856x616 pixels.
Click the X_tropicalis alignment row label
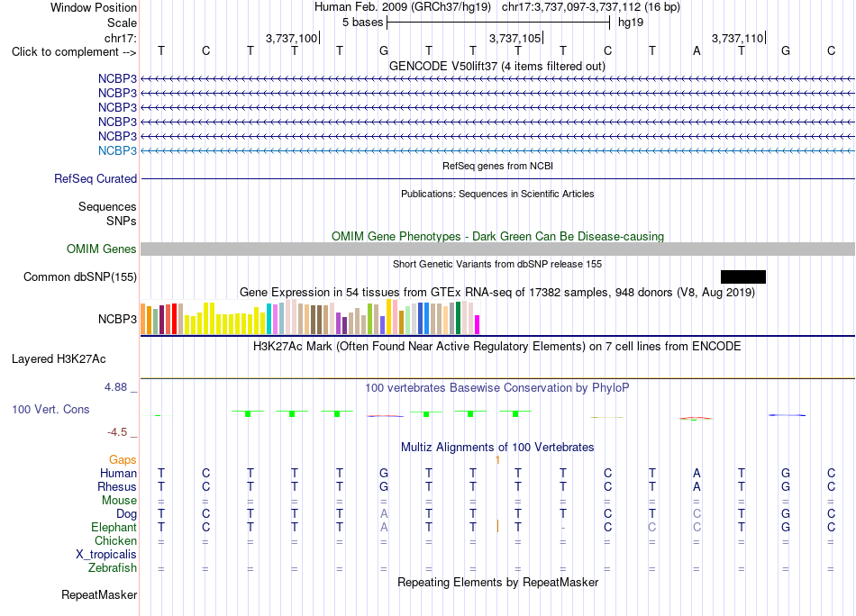[x=106, y=555]
